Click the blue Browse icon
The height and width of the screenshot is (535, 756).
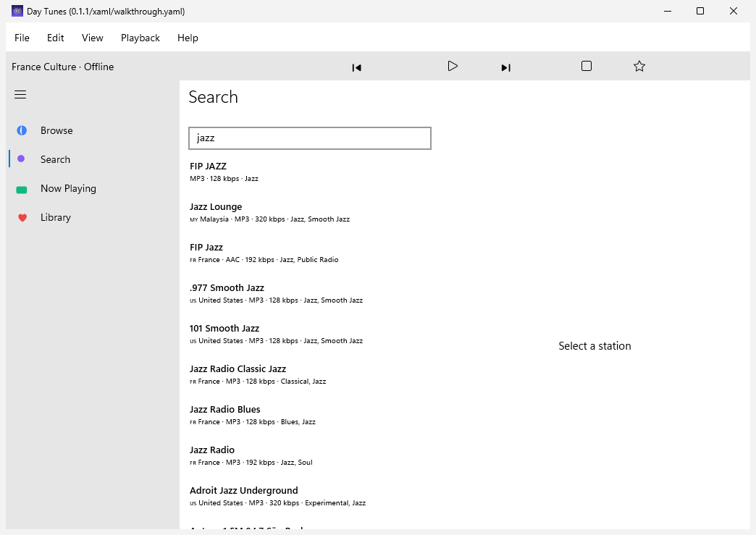[x=22, y=130]
